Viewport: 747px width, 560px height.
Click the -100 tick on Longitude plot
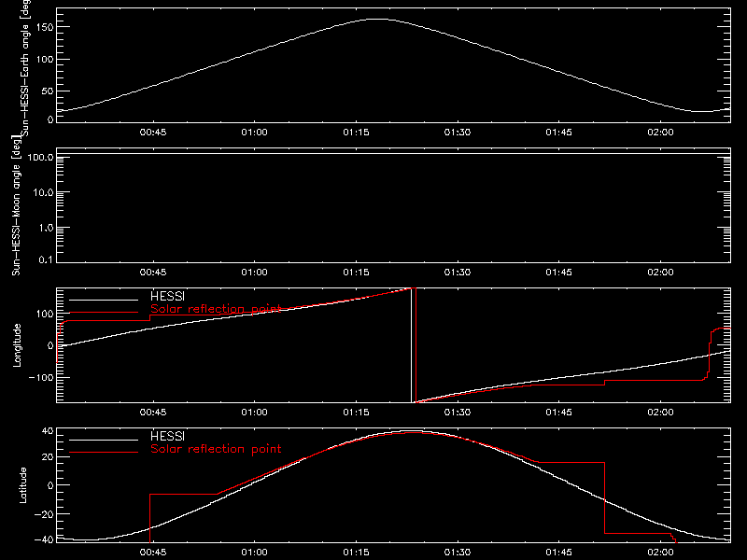point(41,378)
